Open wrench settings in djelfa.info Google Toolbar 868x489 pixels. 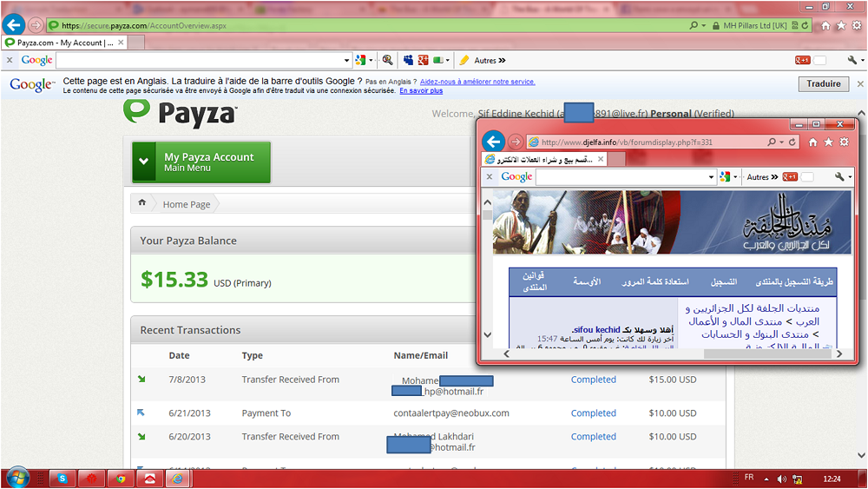(839, 176)
